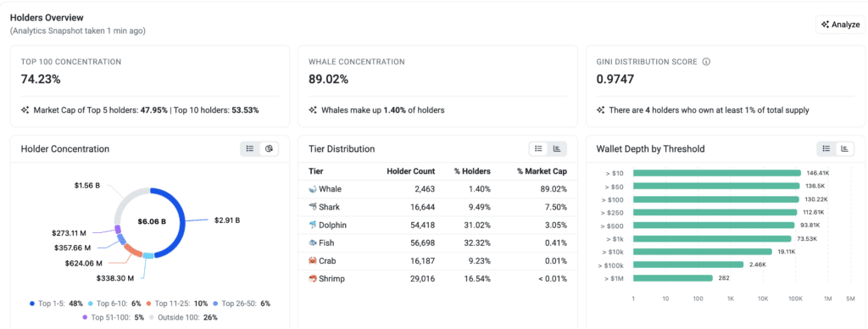Click the Whale tier icon
868x329 pixels.
pos(312,189)
